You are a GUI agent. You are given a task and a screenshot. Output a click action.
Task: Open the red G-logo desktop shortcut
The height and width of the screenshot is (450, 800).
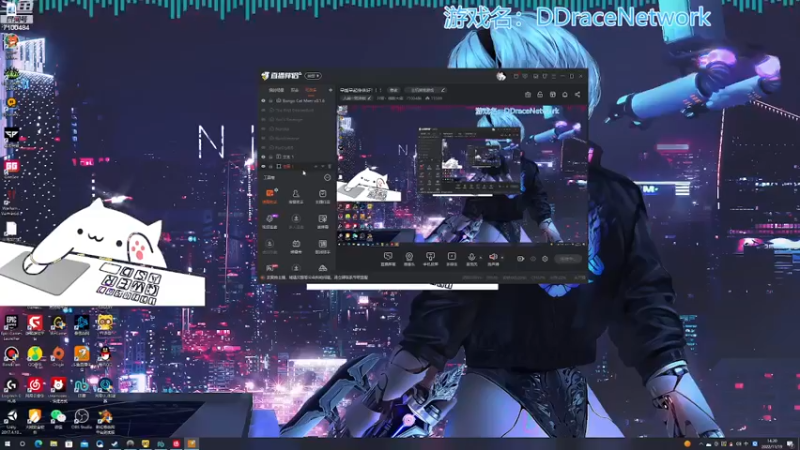coord(35,323)
